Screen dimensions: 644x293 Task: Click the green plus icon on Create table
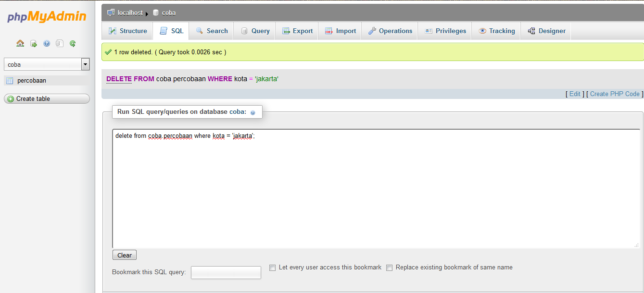[11, 99]
